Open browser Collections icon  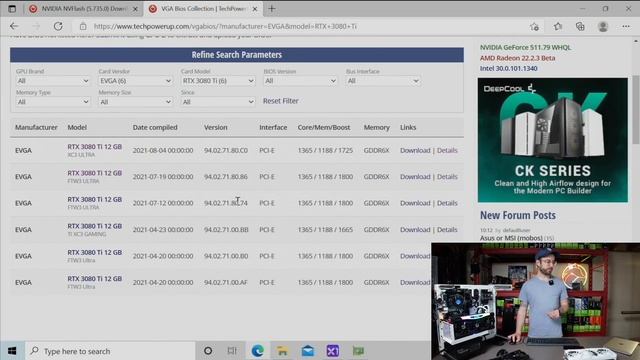580,27
